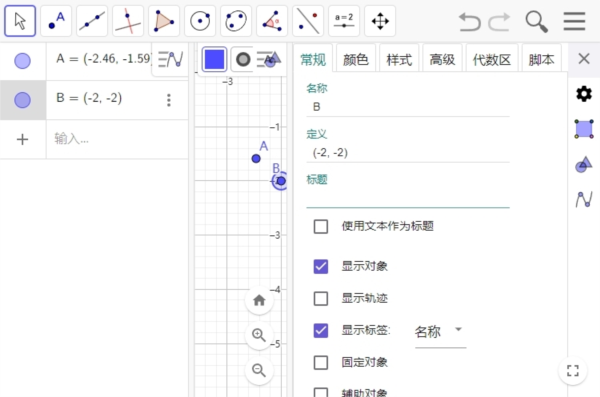
Task: Click the empty 标题 field
Action: (x=408, y=198)
